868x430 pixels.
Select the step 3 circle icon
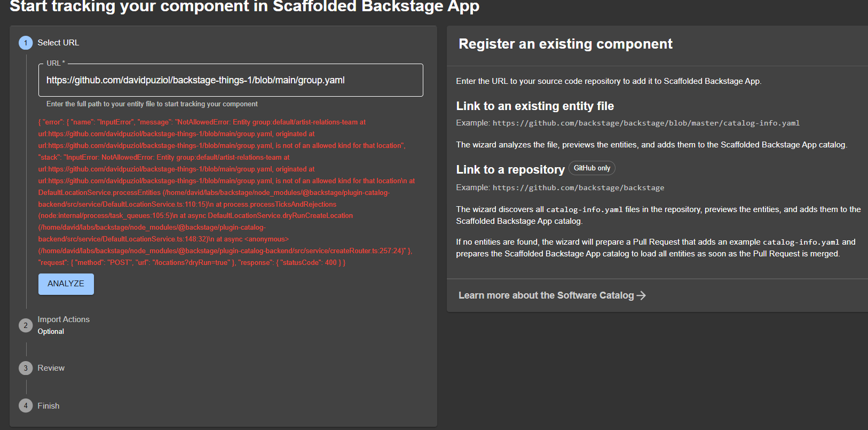(26, 368)
